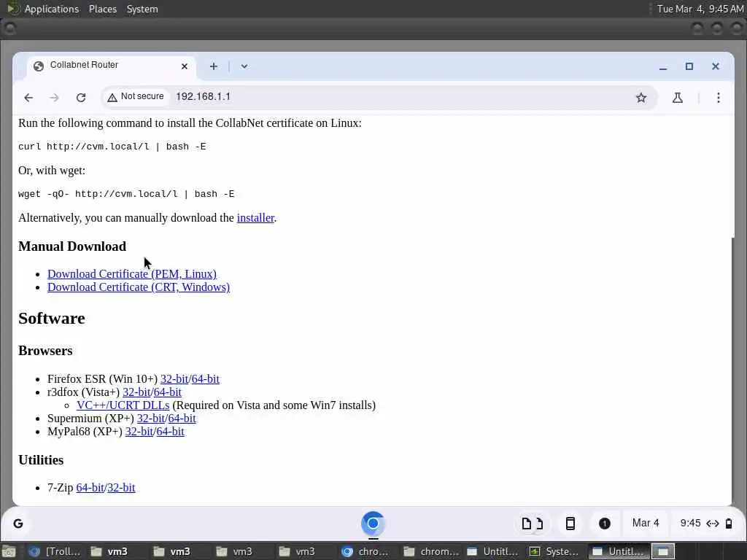Screen dimensions: 747x560
Task: Click the network arrows icon in shelf
Action: 713,524
